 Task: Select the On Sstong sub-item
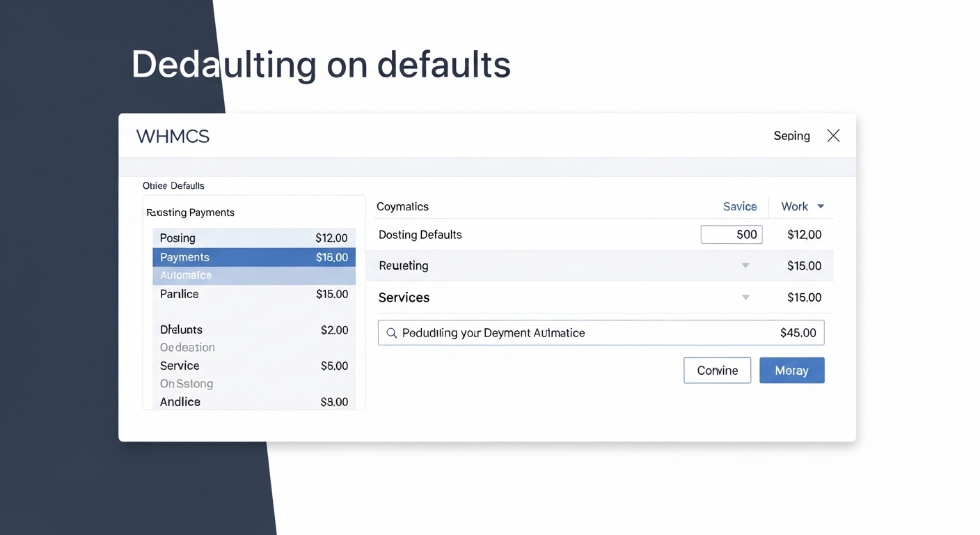(187, 384)
